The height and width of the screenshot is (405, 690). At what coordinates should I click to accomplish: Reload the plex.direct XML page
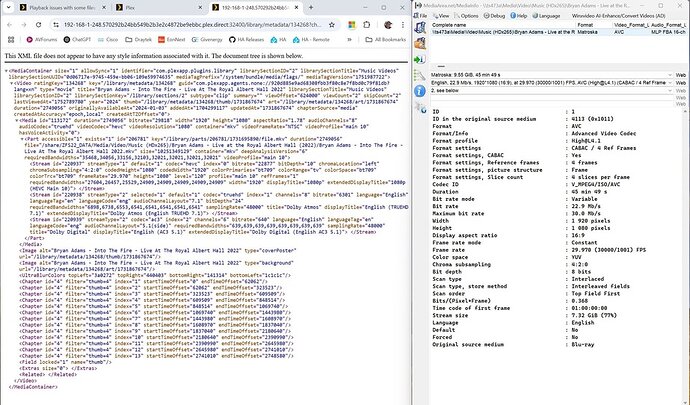pyautogui.click(x=39, y=25)
